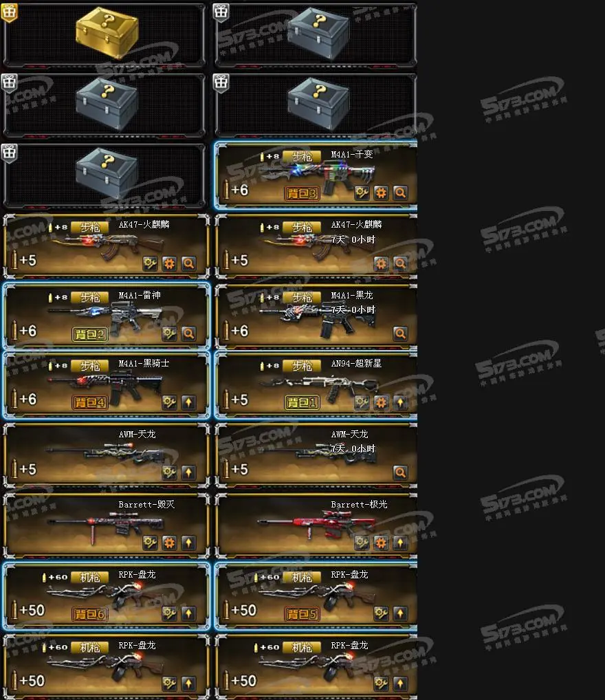Inspect M4A1-黑龙 with its magnifier icon
The image size is (605, 700).
[401, 333]
